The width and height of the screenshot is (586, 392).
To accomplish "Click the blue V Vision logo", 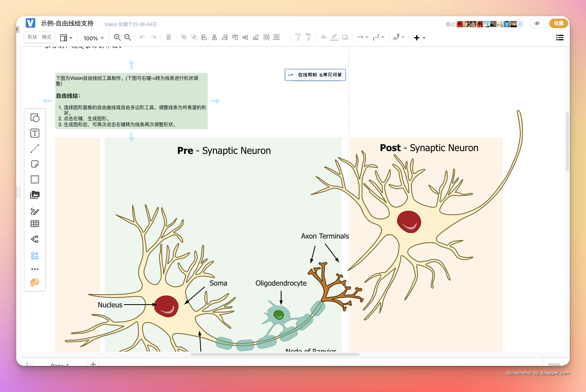I will point(30,23).
